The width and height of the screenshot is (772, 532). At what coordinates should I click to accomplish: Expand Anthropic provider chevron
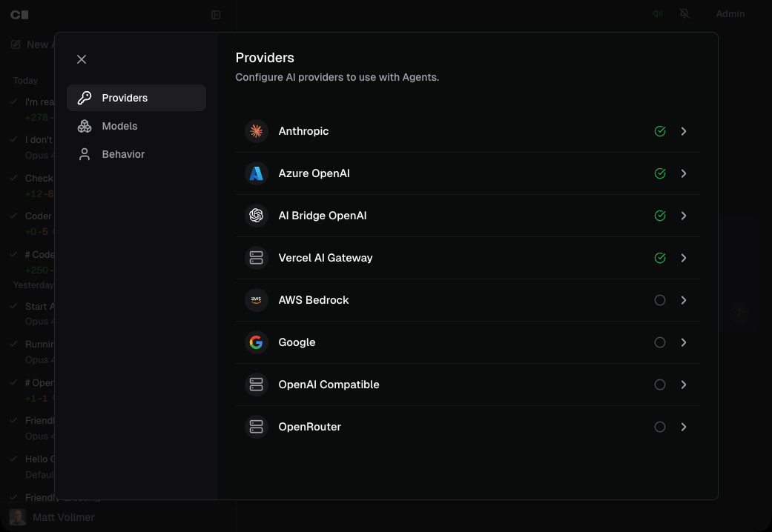click(684, 131)
